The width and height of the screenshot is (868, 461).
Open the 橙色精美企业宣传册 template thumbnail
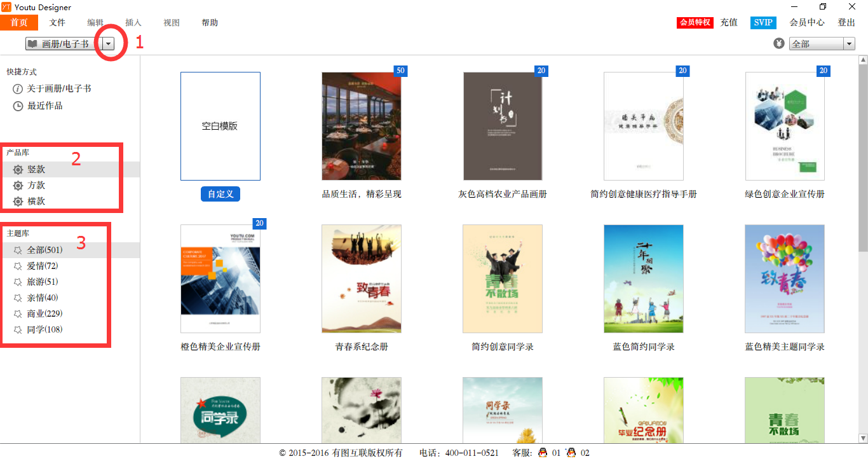pyautogui.click(x=220, y=279)
